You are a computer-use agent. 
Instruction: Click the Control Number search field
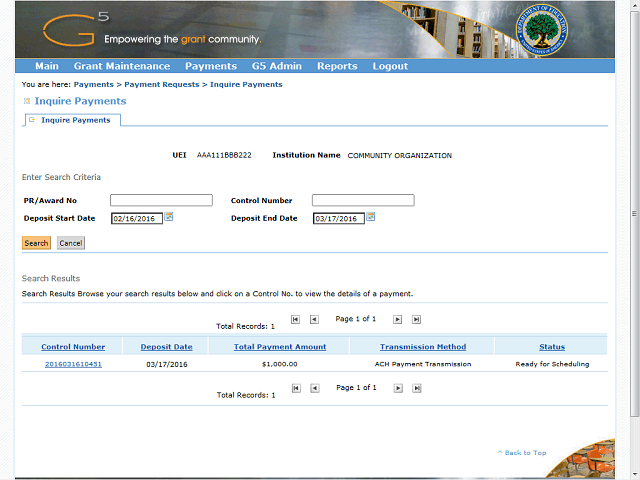[x=362, y=200]
